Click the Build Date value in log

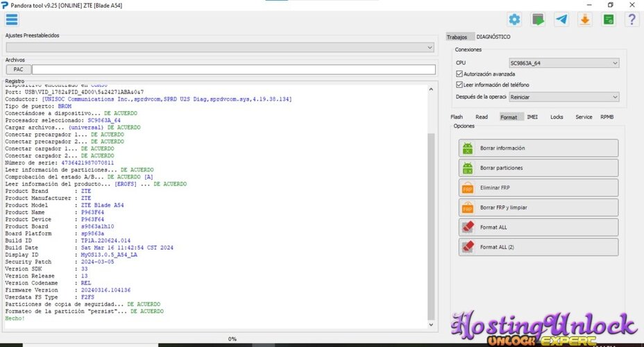coord(127,248)
